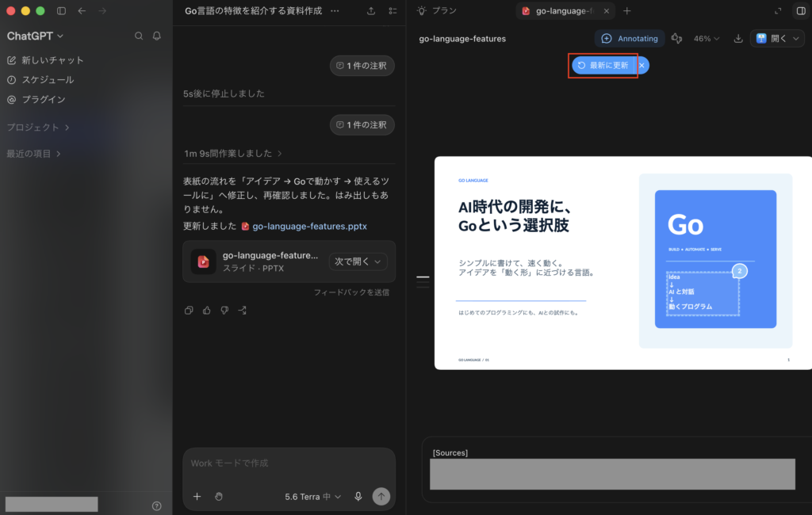
Task: Open the 46% zoom dropdown
Action: pos(707,39)
